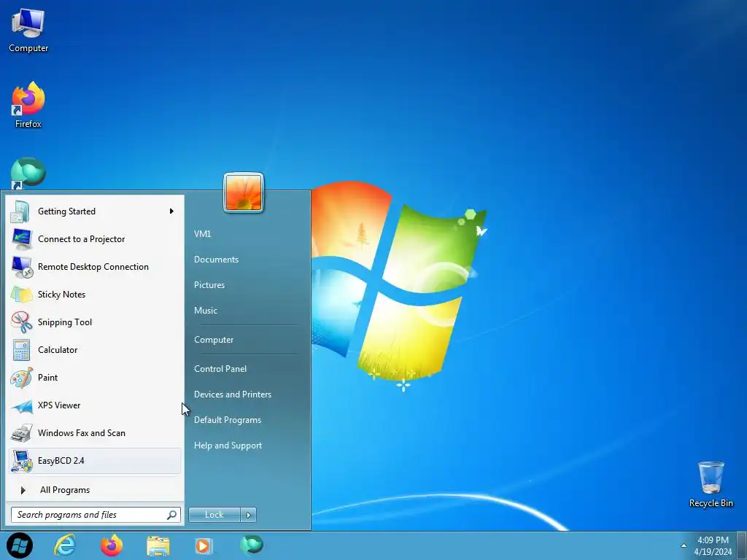Open Help and Support
Viewport: 747px width, 560px height.
[x=228, y=446]
